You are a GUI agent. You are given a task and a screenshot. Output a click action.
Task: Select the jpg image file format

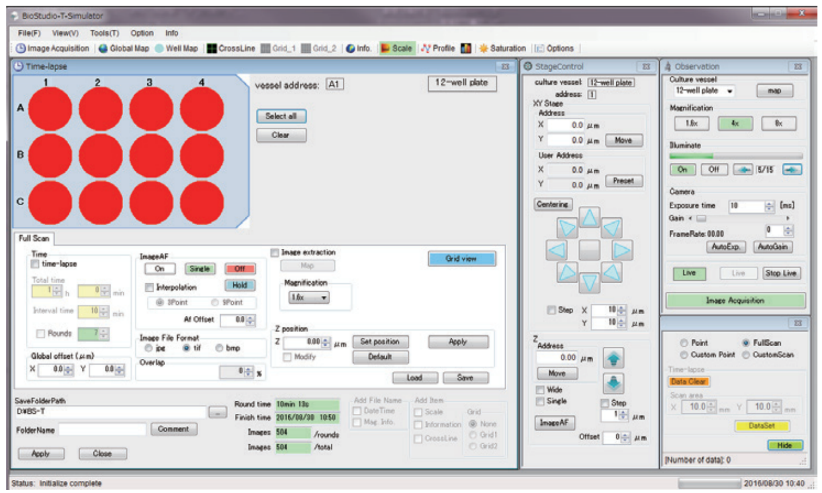click(x=149, y=348)
